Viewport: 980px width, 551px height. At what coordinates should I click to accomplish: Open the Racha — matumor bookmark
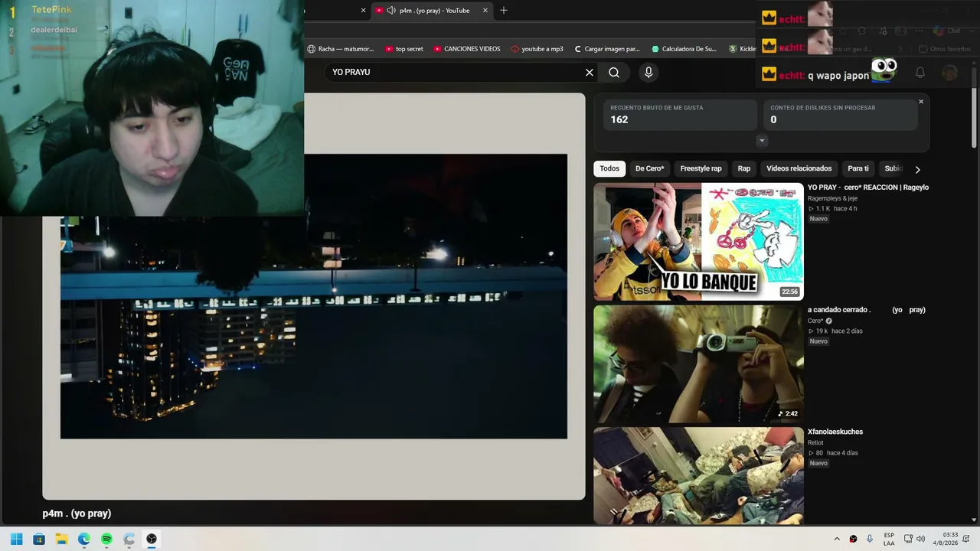pyautogui.click(x=341, y=49)
